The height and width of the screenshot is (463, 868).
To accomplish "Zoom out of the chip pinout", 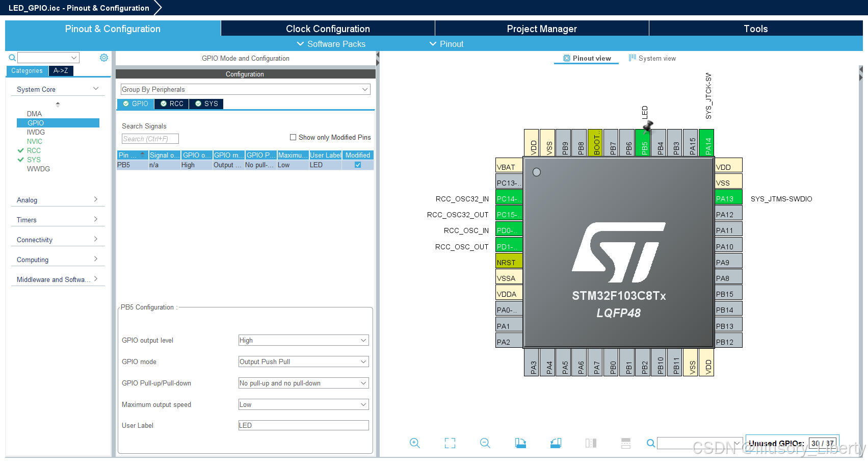I will (x=485, y=443).
